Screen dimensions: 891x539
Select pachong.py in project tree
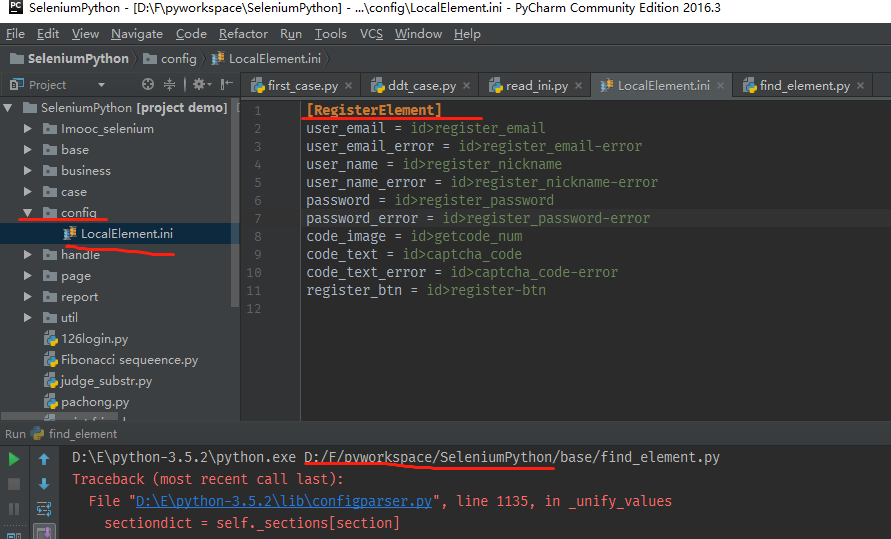95,402
